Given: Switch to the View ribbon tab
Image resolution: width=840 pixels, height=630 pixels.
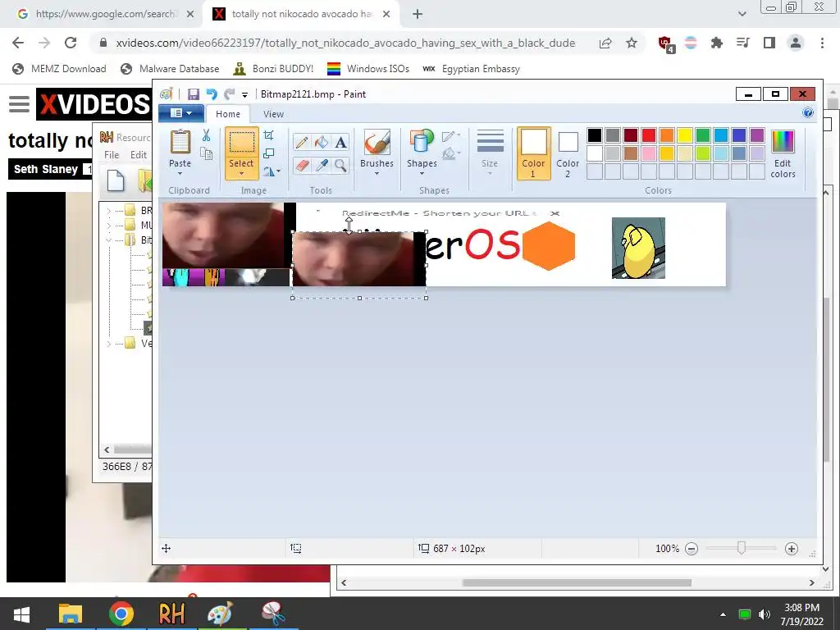Looking at the screenshot, I should (273, 114).
